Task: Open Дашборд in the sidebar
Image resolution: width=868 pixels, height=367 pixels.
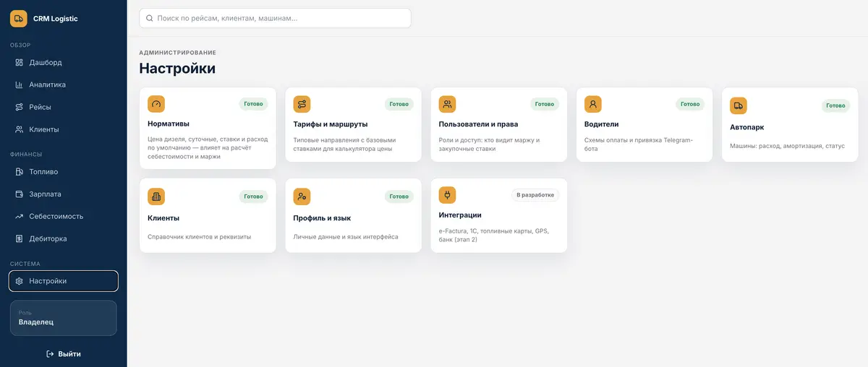Action: point(64,62)
